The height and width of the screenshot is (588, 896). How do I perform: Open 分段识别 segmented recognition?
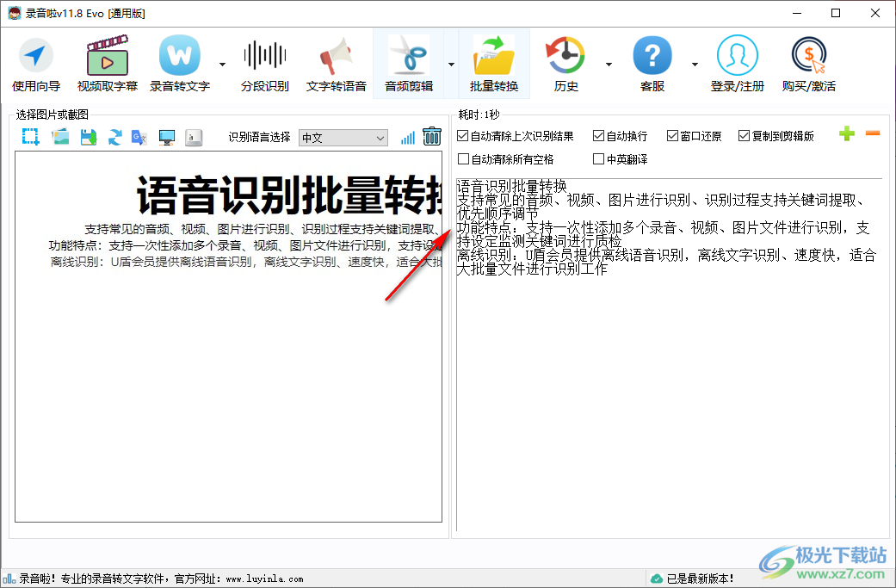pos(264,64)
